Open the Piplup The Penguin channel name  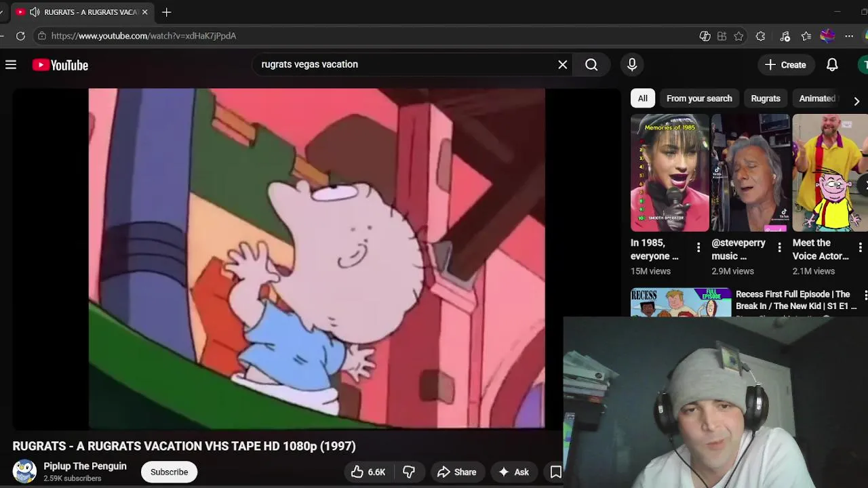[85, 466]
